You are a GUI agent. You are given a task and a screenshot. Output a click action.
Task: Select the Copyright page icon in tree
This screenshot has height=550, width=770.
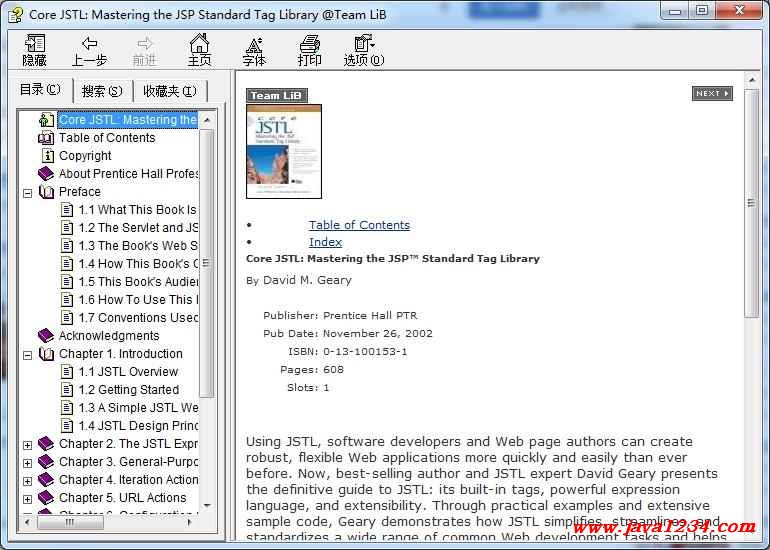[47, 156]
